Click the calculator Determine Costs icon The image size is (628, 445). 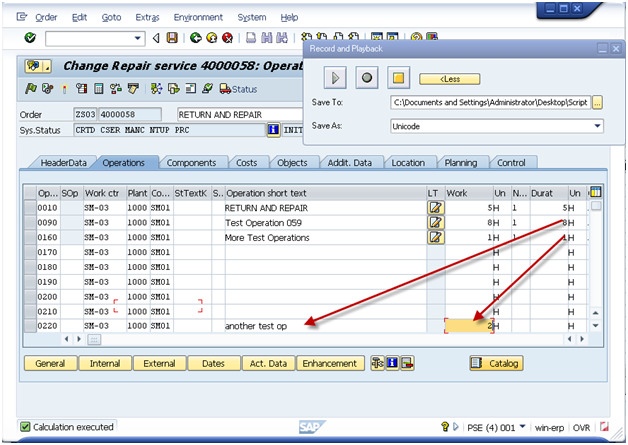pyautogui.click(x=99, y=89)
